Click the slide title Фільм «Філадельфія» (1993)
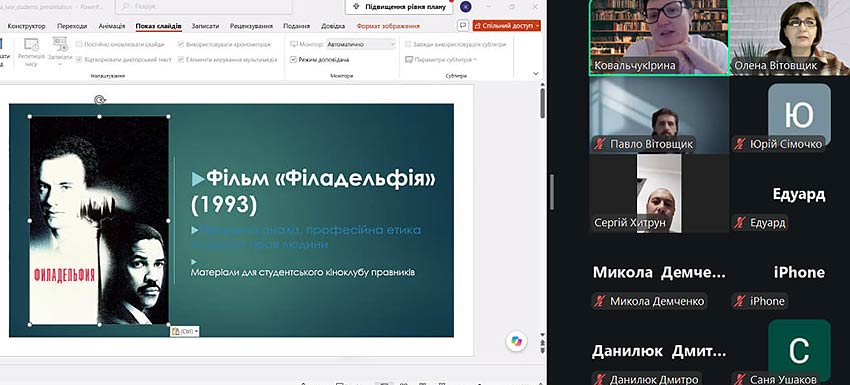The height and width of the screenshot is (385, 850). [314, 191]
